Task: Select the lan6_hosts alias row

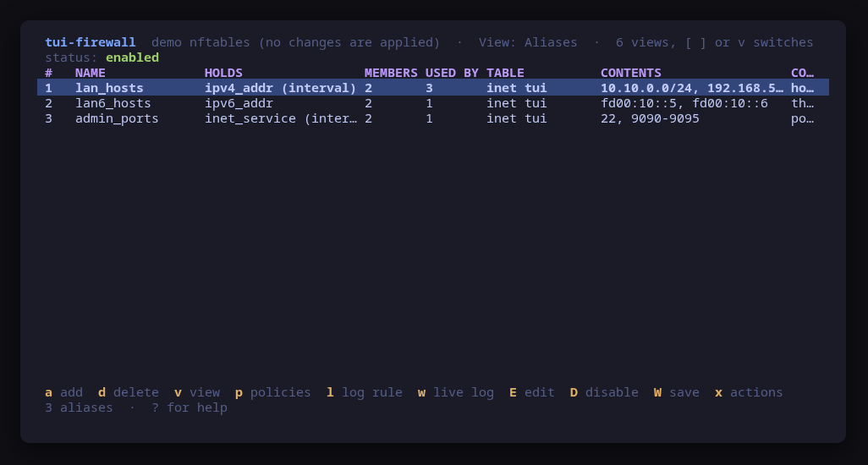Action: (433, 103)
